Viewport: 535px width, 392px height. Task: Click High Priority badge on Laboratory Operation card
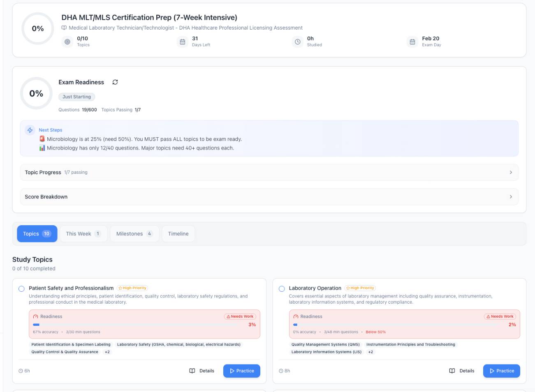(x=360, y=288)
